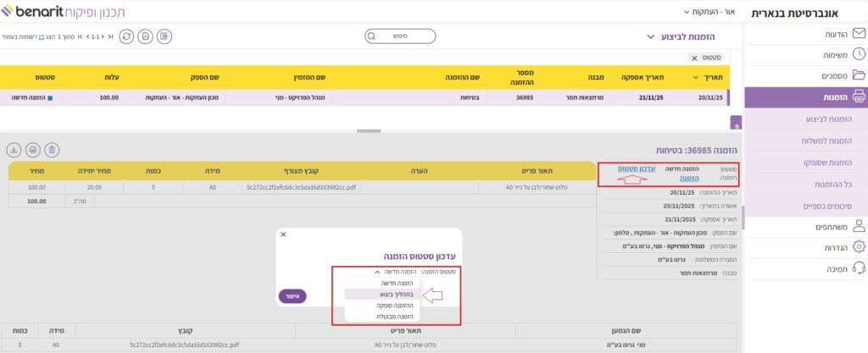This screenshot has height=353, width=868.
Task: Select בתהליך ביצוע status option
Action: (397, 294)
